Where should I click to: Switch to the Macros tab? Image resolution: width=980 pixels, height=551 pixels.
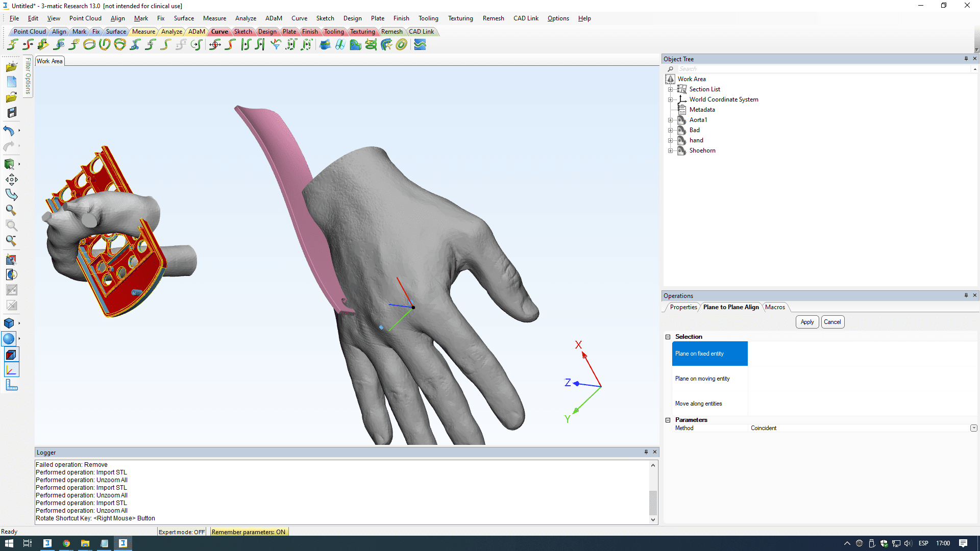click(775, 307)
